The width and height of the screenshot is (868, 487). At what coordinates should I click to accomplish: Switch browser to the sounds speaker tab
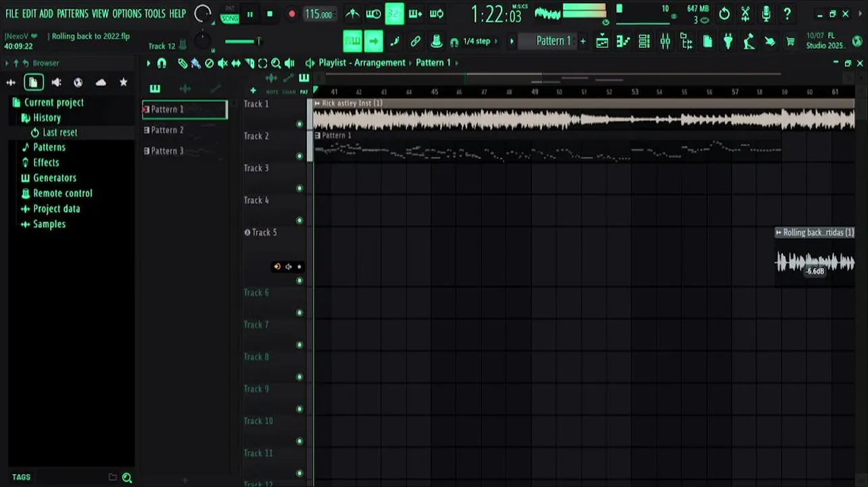tap(56, 83)
